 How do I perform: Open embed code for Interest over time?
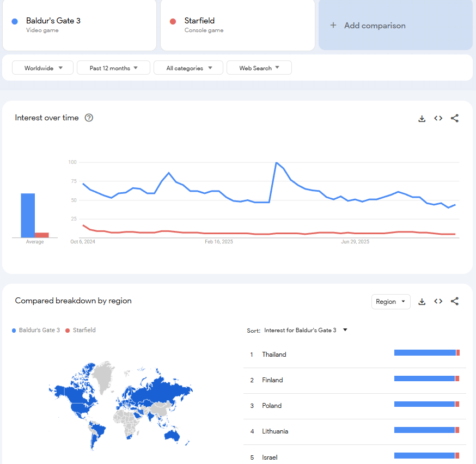(438, 118)
